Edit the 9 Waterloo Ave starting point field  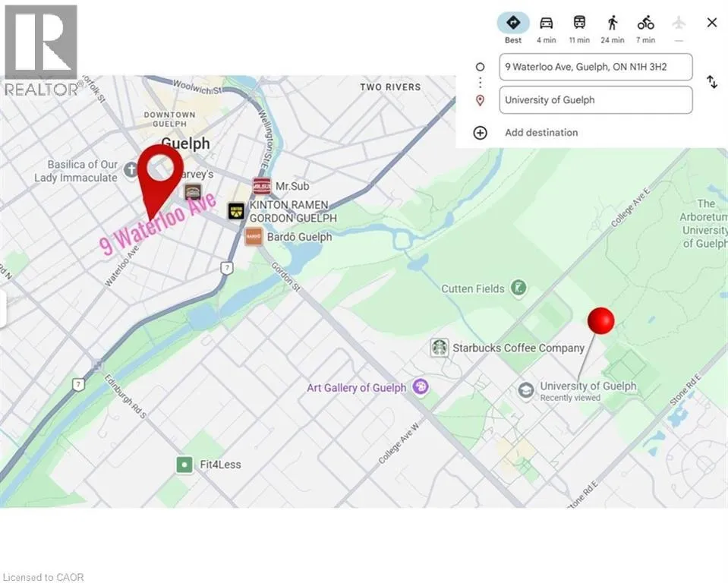(x=595, y=67)
